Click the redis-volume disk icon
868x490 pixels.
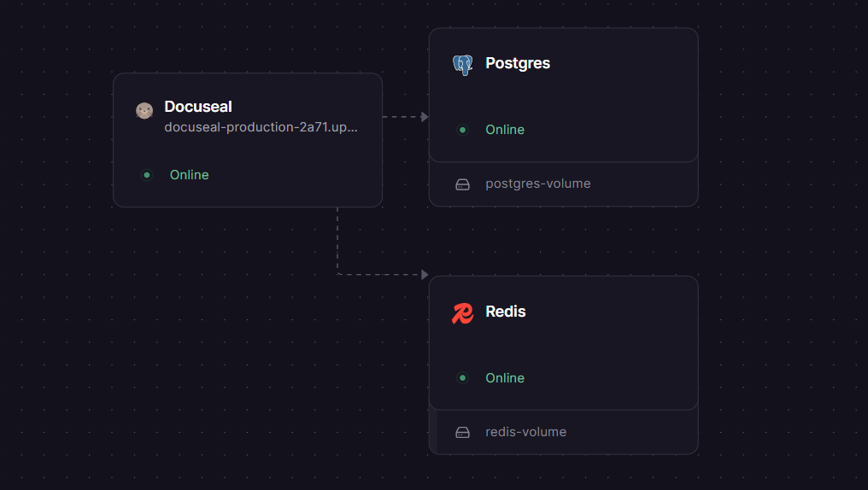[463, 433]
